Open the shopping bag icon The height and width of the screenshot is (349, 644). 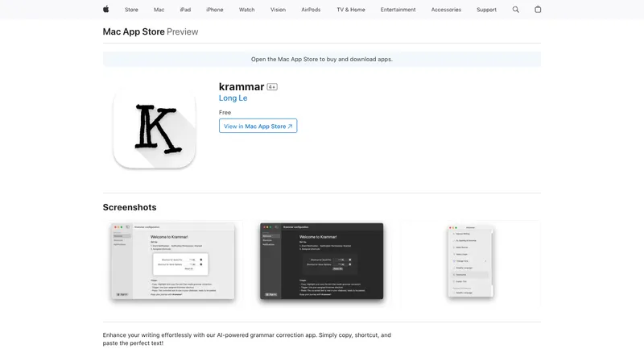pos(538,10)
